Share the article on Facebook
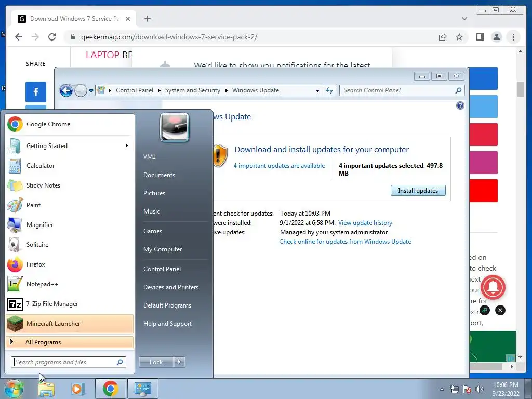 (36, 92)
